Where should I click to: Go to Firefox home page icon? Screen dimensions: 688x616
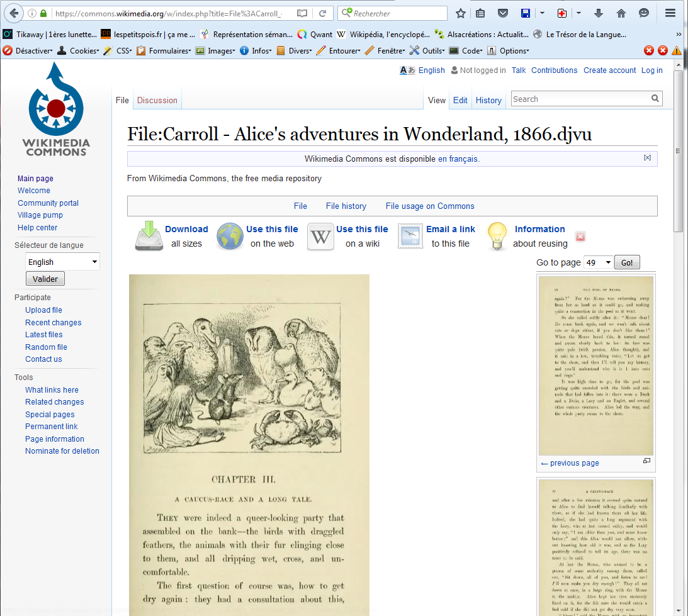coord(621,13)
